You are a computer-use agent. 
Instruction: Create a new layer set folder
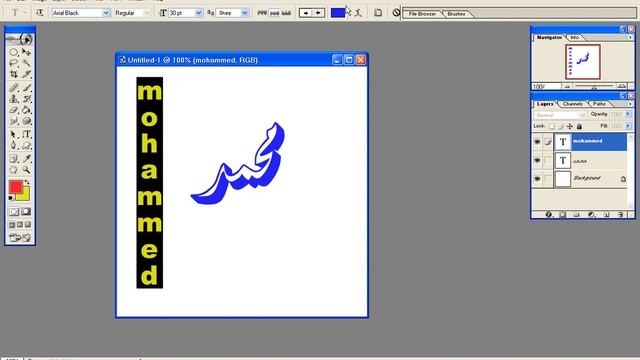tap(576, 214)
